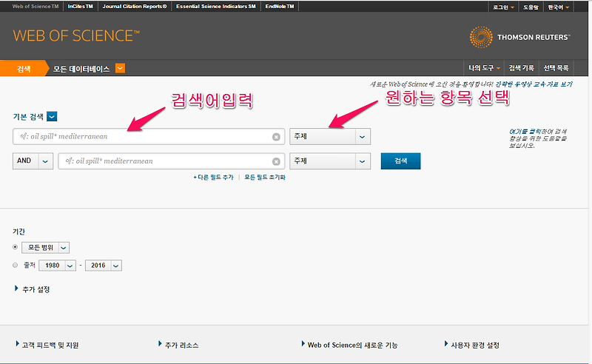Click the Thomson Reuters logo
Screen dimensions: 592x364
click(520, 37)
